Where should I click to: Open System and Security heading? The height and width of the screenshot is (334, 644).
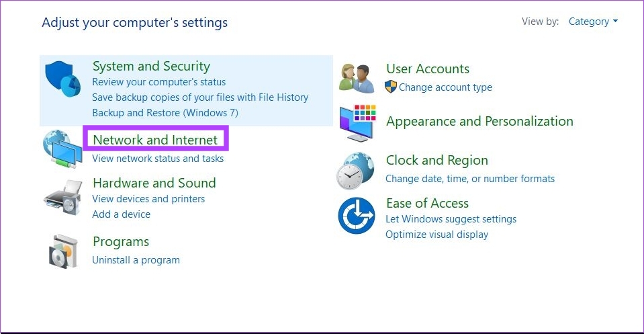click(x=151, y=66)
